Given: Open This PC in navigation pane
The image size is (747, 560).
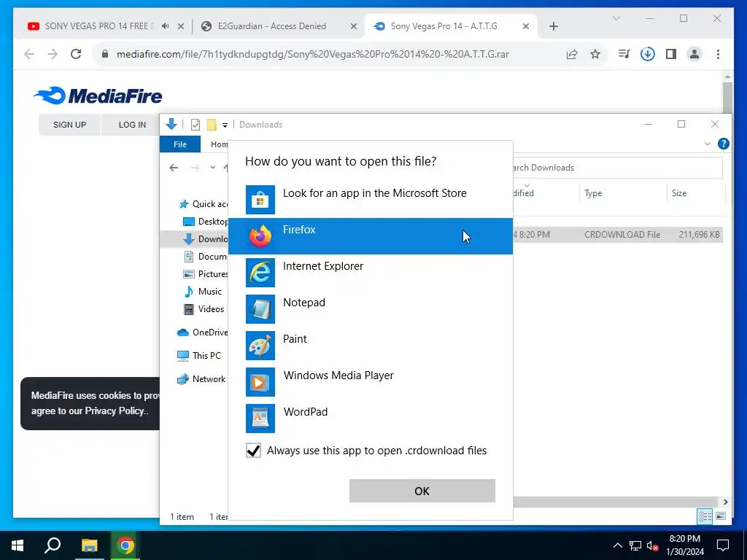Looking at the screenshot, I should tap(199, 356).
